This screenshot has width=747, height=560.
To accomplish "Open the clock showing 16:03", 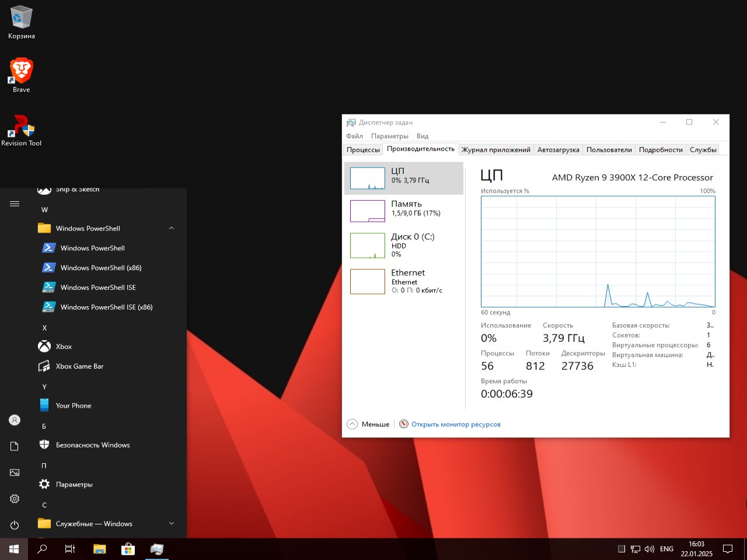I will tap(696, 549).
